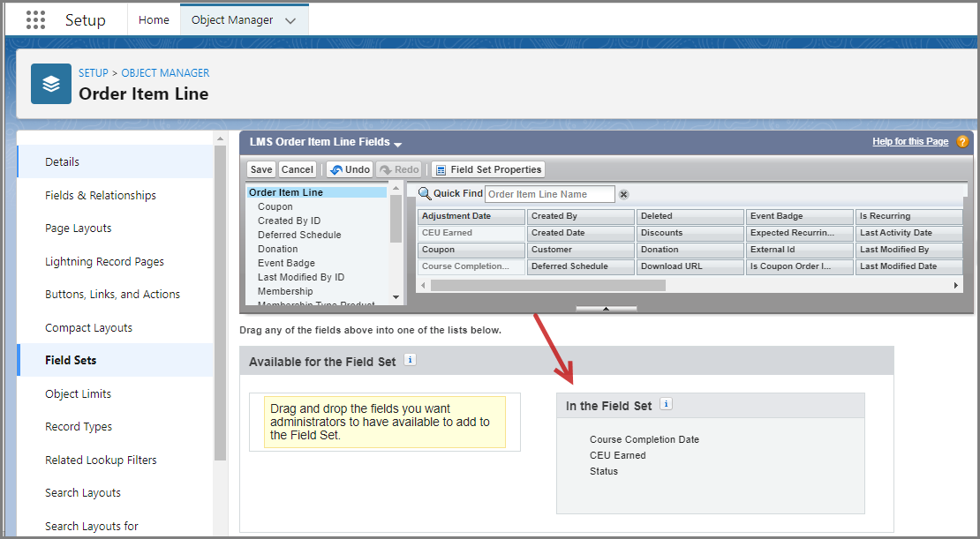This screenshot has height=539, width=980.
Task: Click the Quick Find magnifier icon
Action: click(x=424, y=194)
